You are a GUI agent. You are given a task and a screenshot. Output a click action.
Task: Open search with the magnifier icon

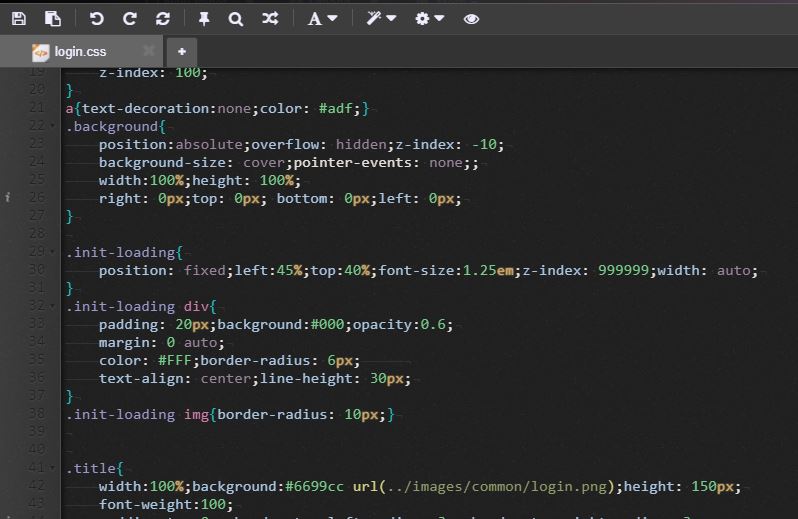[236, 18]
